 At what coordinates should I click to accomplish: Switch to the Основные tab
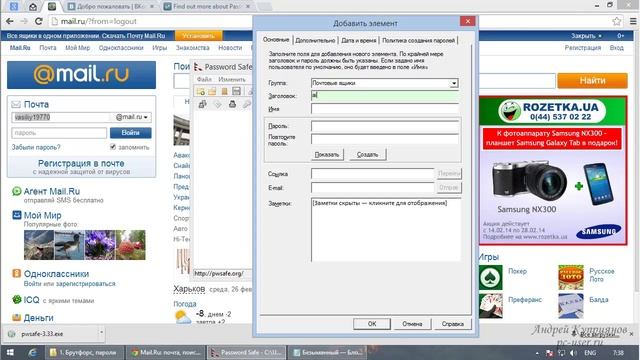276,40
